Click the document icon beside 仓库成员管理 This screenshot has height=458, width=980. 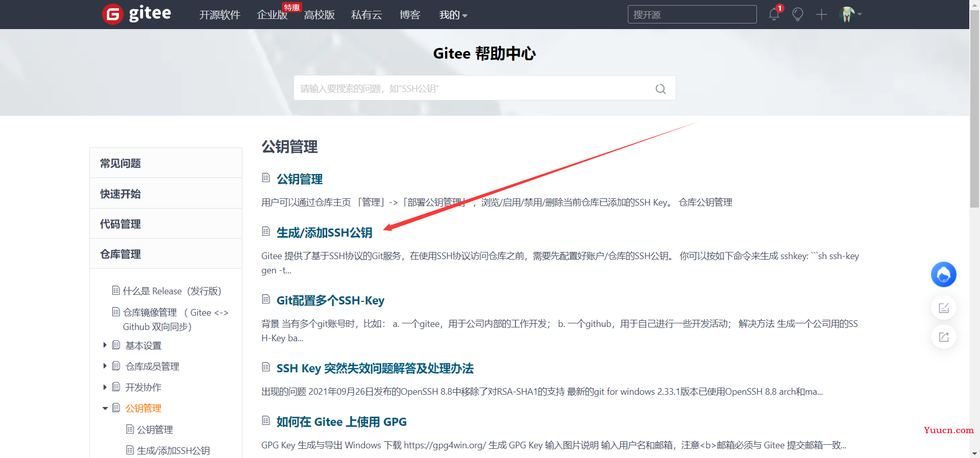(116, 366)
